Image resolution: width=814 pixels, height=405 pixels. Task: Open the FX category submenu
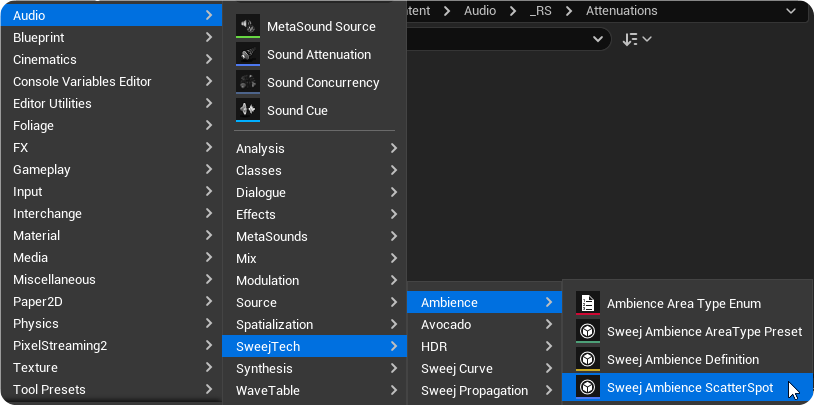coord(112,147)
